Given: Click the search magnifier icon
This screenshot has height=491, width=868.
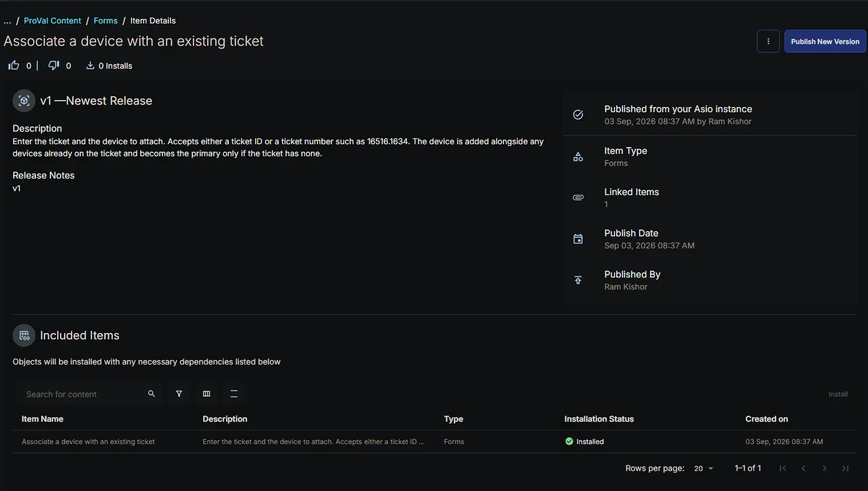Looking at the screenshot, I should pos(152,394).
